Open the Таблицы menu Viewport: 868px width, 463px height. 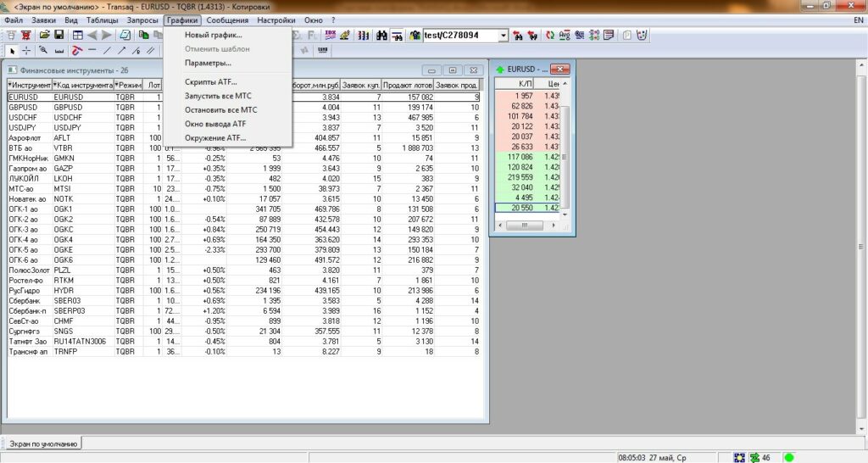103,20
